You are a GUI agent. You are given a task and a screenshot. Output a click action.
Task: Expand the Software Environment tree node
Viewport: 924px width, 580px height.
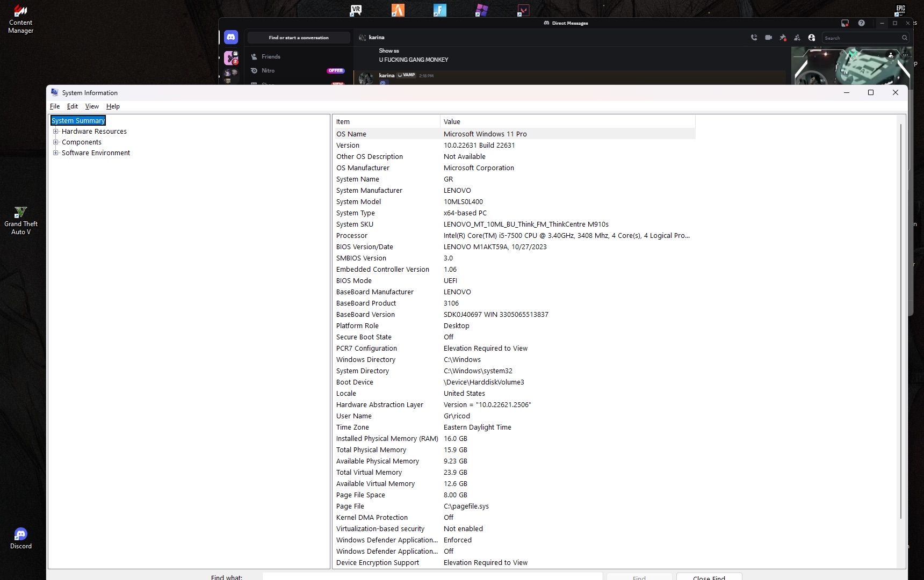[55, 153]
